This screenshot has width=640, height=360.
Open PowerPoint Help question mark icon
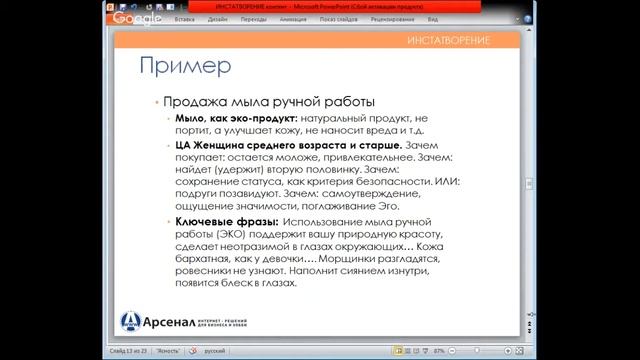point(528,19)
